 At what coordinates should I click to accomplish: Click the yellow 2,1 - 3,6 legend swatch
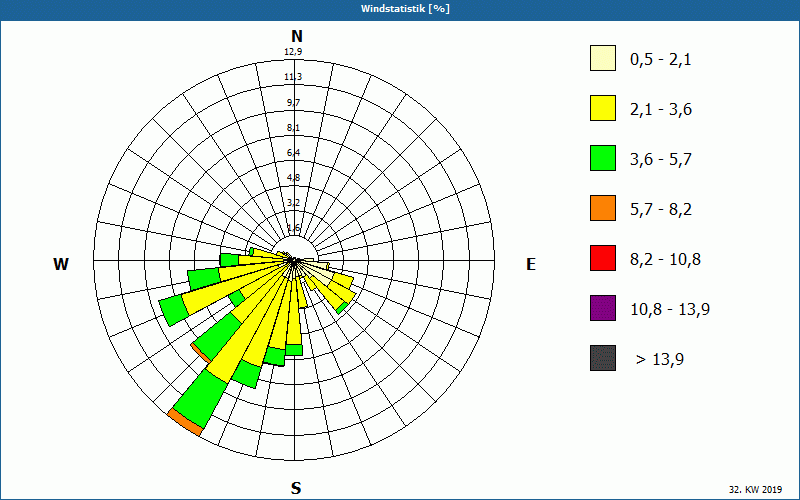tap(603, 108)
